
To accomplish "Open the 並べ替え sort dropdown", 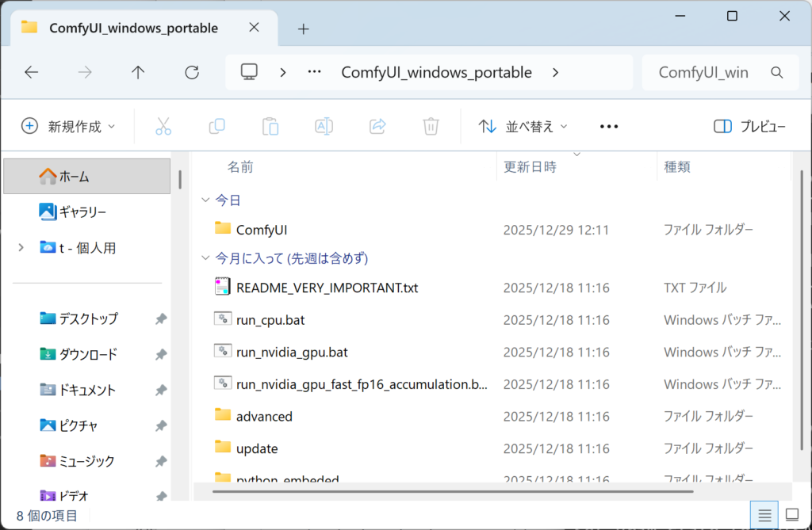I will point(523,126).
